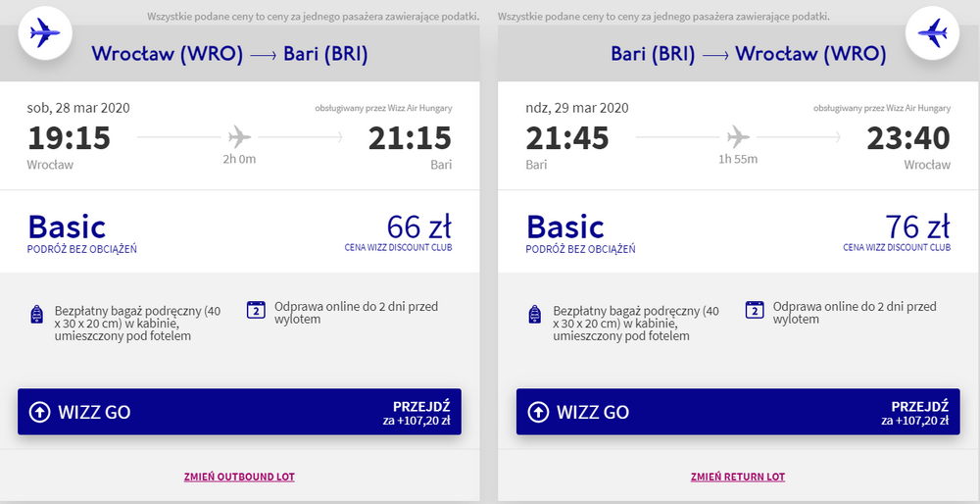
Task: Open the ZMIEŃ RETURN LOT link
Action: coord(737,477)
